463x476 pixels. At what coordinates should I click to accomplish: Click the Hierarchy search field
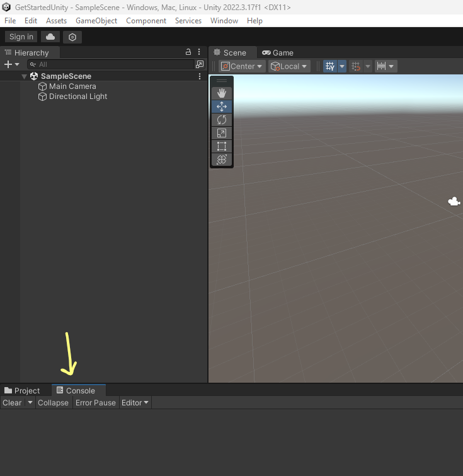tap(110, 64)
